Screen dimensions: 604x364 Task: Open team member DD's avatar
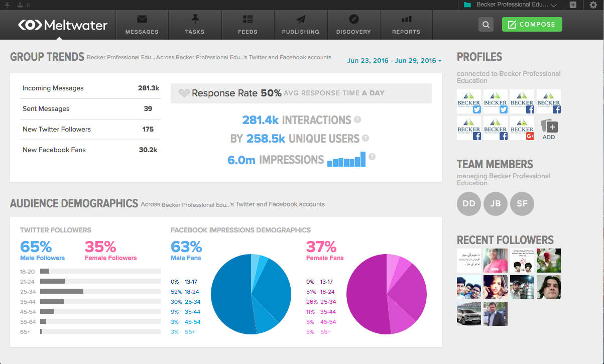point(468,203)
